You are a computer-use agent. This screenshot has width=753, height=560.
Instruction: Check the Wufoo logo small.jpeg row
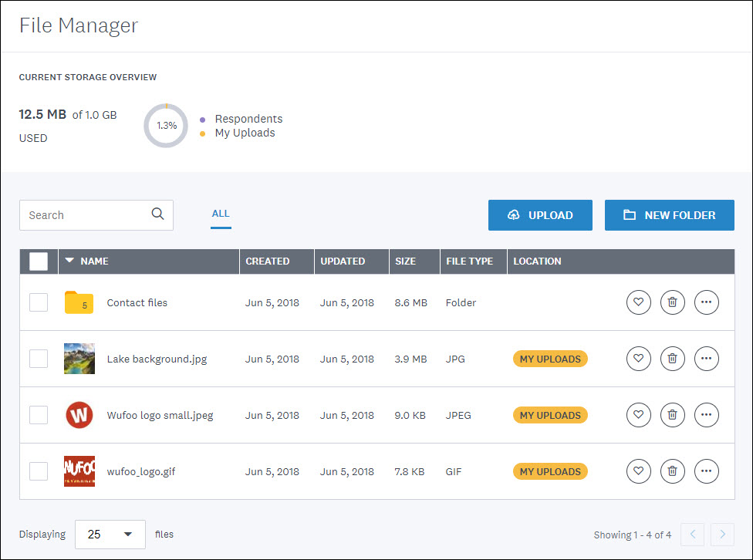click(x=38, y=415)
